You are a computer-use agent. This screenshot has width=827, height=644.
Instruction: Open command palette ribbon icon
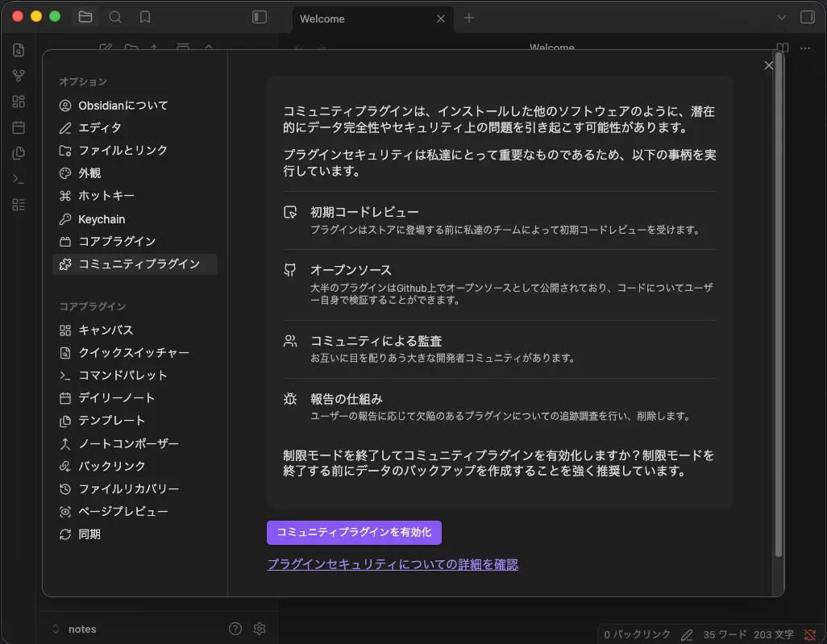pos(19,179)
